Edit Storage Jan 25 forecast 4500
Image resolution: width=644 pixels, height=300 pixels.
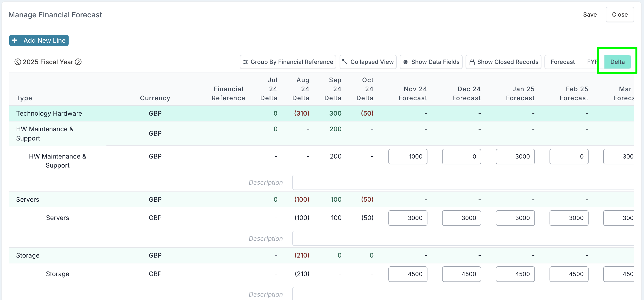[515, 274]
